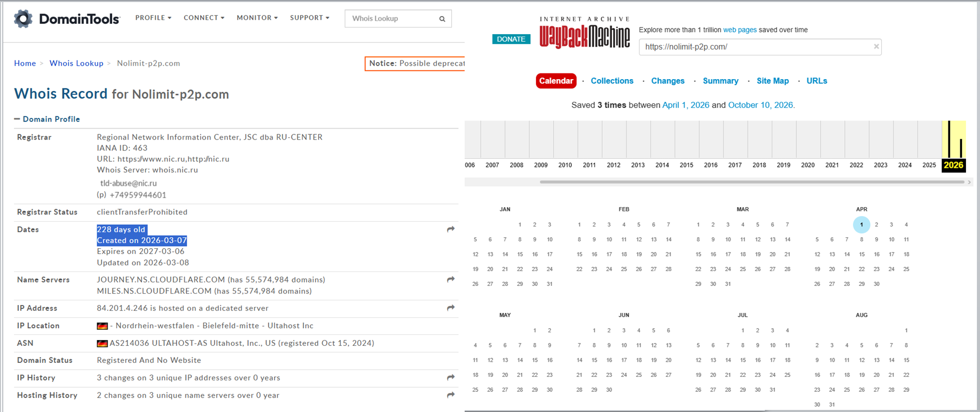Click the DONATE button
Viewport: 980px width, 412px height.
511,39
